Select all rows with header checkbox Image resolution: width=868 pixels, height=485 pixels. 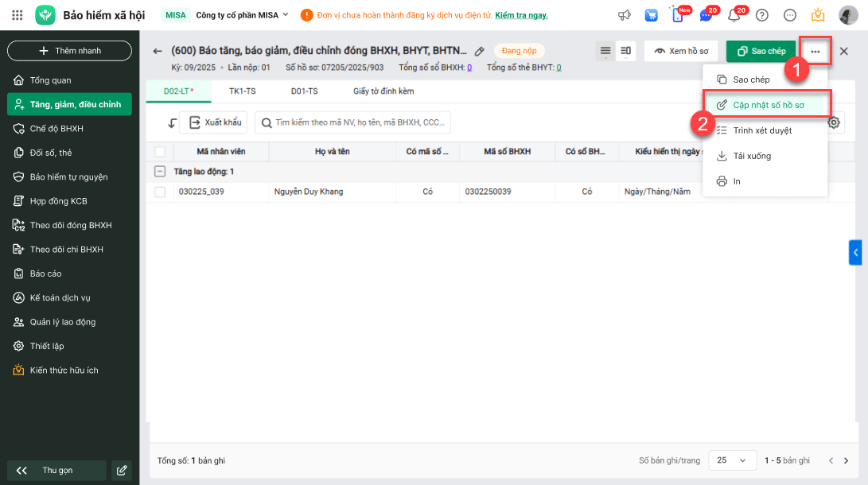(x=160, y=152)
